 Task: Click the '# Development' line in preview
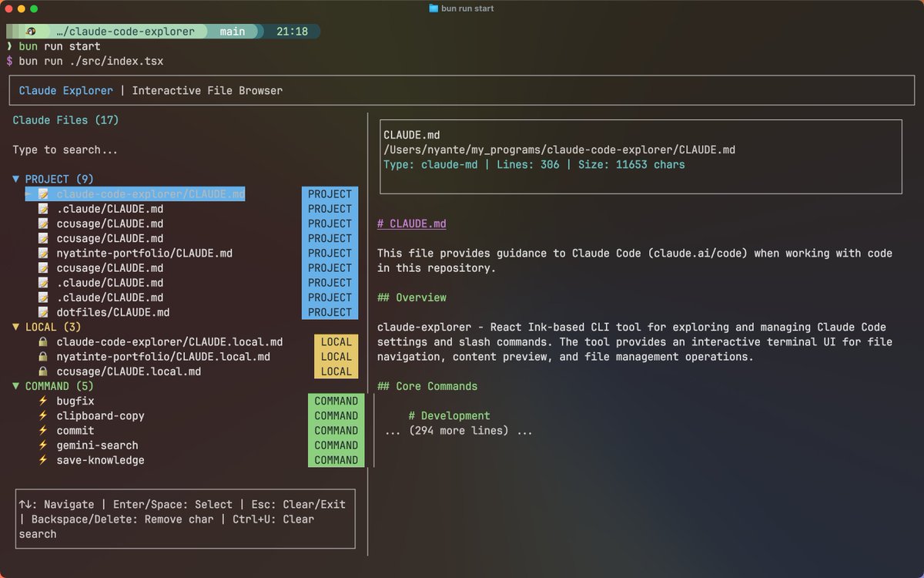click(x=449, y=415)
